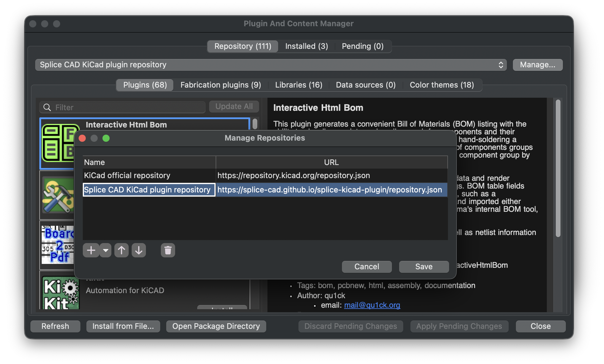Select KiCad official repository row
This screenshot has height=364, width=604.
(x=265, y=175)
